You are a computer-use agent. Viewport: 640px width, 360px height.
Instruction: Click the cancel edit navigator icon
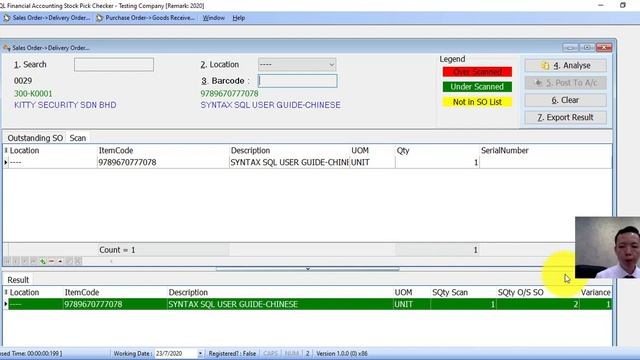coord(78,261)
